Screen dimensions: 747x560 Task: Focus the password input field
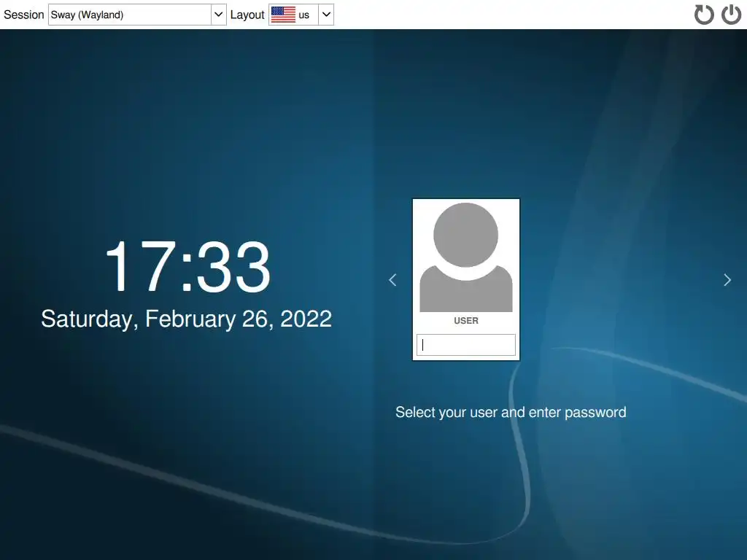(x=466, y=345)
